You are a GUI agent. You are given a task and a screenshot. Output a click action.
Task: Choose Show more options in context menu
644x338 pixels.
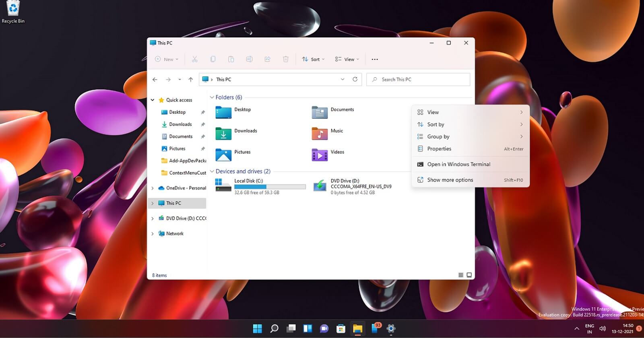pos(450,180)
